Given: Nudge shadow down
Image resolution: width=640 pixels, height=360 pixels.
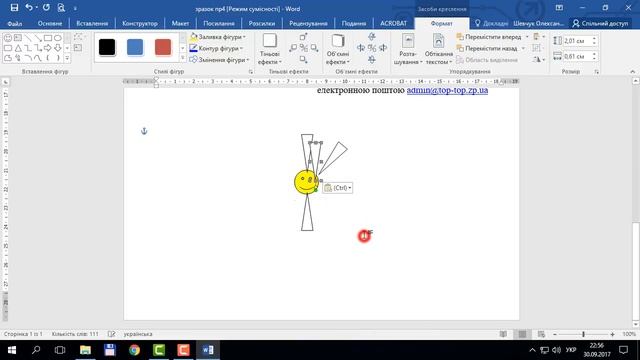Looking at the screenshot, I should click(303, 59).
